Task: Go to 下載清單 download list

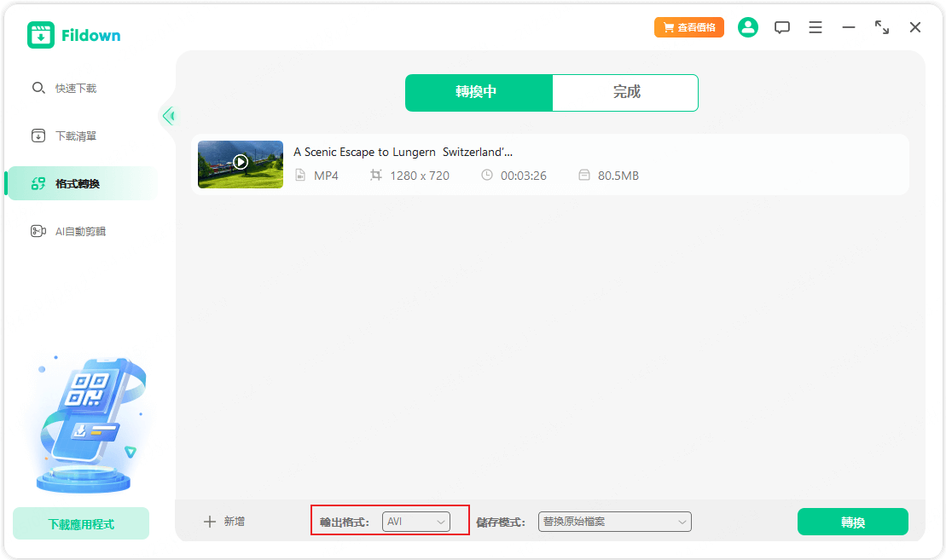Action: coord(75,136)
